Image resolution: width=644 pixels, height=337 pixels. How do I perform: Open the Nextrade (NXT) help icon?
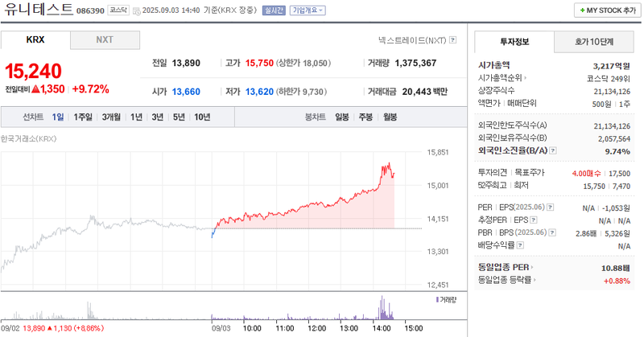coord(452,40)
